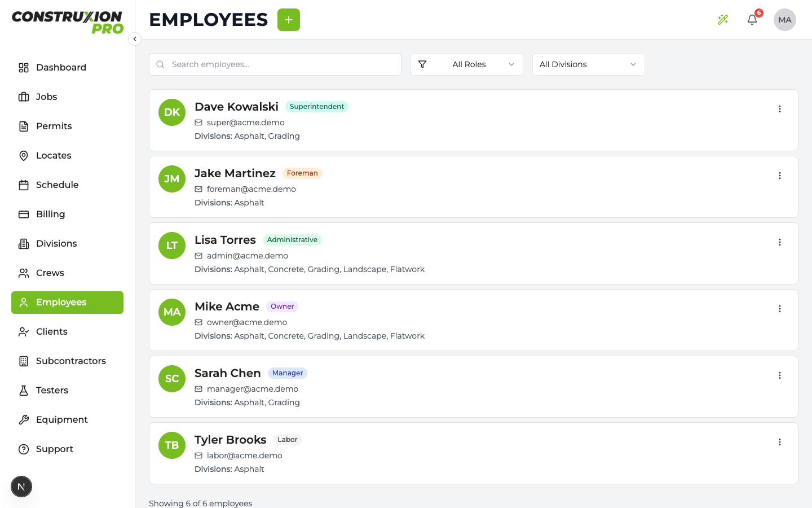Open the Jobs section
Screen dimensions: 812x508
point(67,97)
